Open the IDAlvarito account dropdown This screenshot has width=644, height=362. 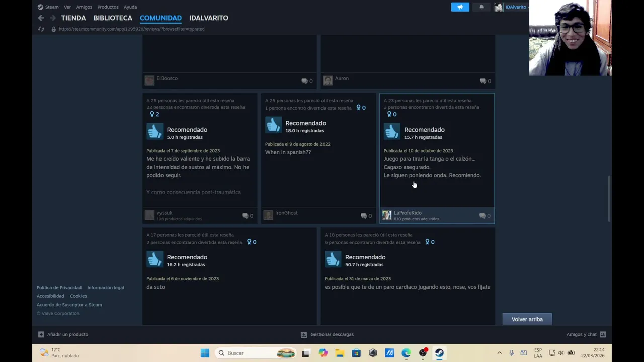click(x=517, y=7)
